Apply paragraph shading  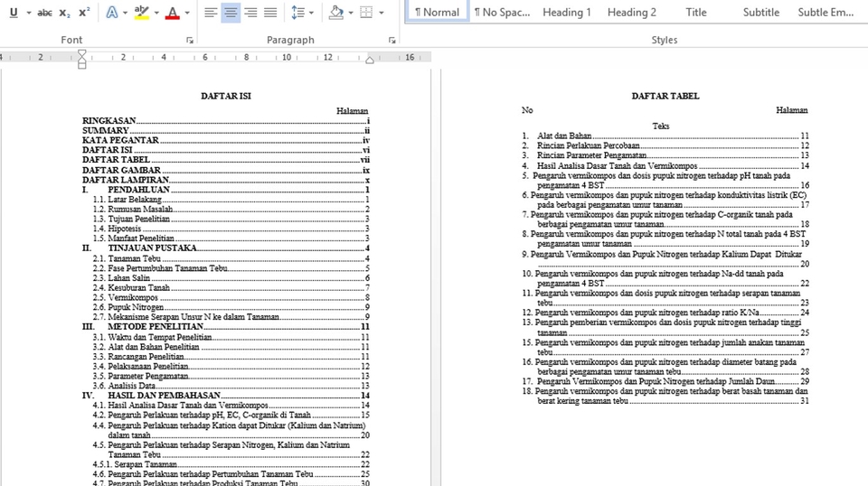click(335, 12)
